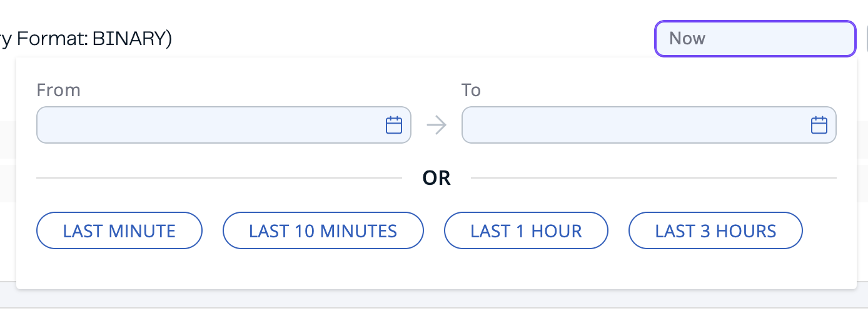
Task: Choose the LAST 10 MINUTES preset
Action: (x=323, y=231)
